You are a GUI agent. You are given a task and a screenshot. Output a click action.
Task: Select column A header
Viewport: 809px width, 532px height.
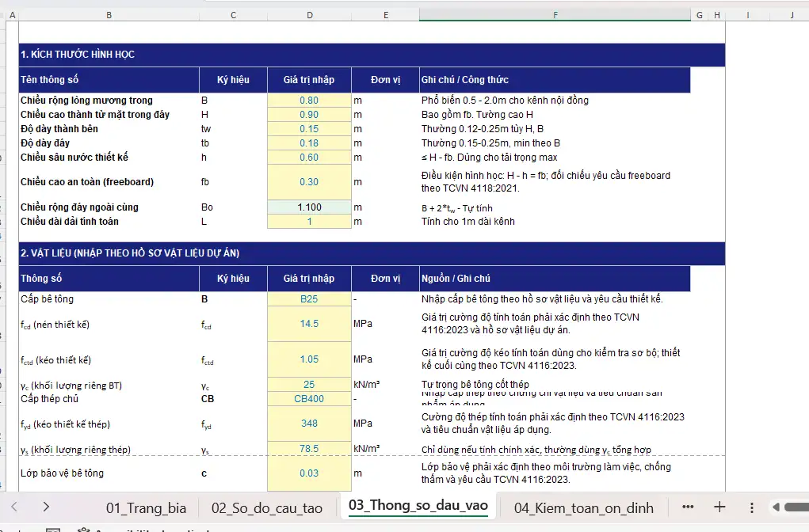(13, 16)
